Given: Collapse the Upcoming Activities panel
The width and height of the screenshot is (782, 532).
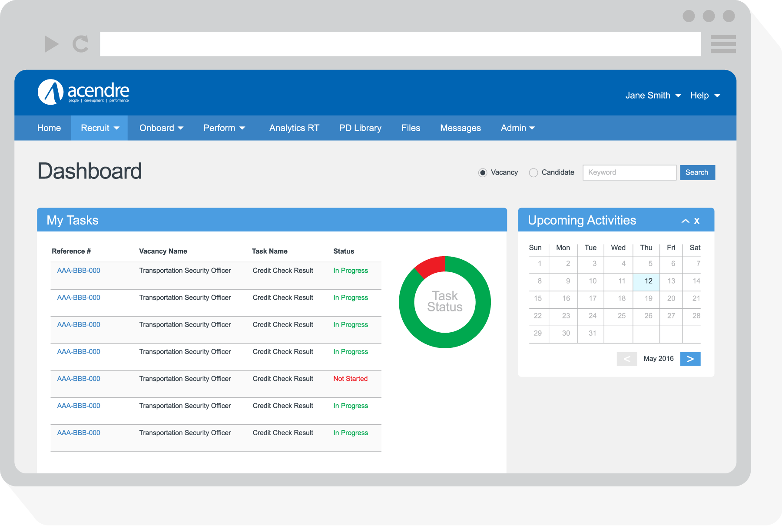Looking at the screenshot, I should pyautogui.click(x=686, y=221).
